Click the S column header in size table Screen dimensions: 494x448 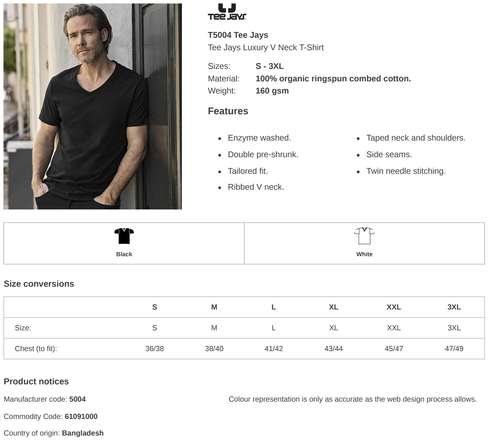click(x=155, y=307)
